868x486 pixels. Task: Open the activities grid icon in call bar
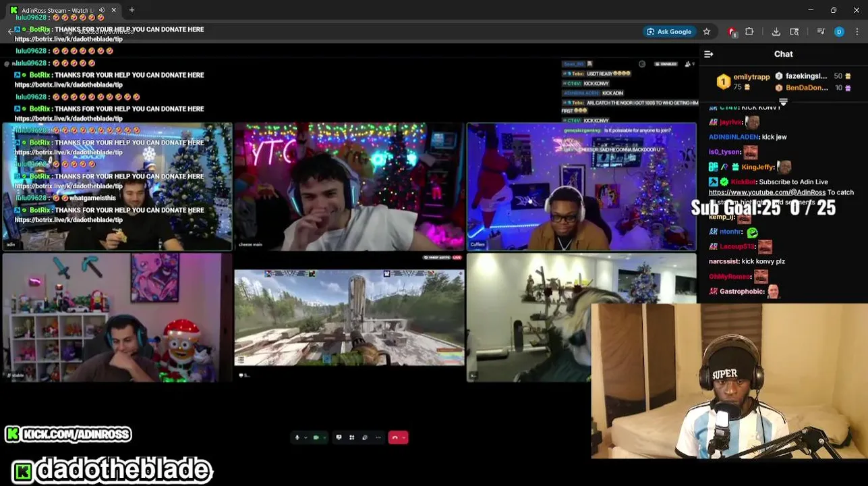tap(351, 437)
